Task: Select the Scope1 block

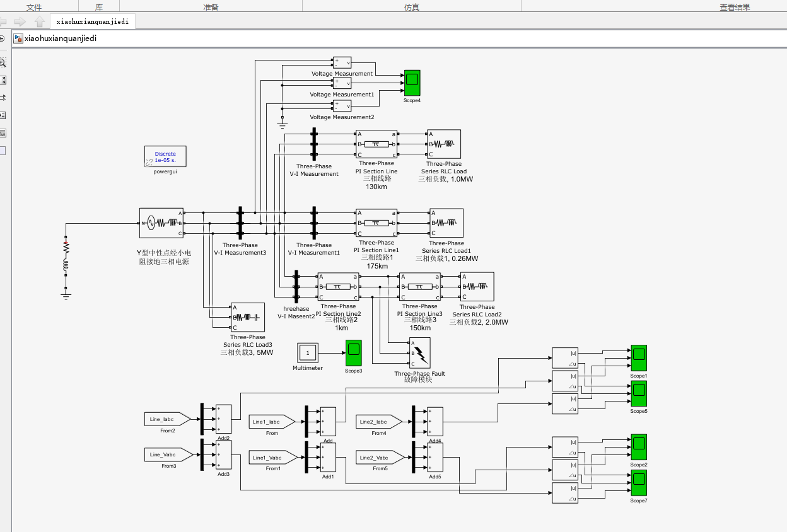Action: [x=639, y=358]
